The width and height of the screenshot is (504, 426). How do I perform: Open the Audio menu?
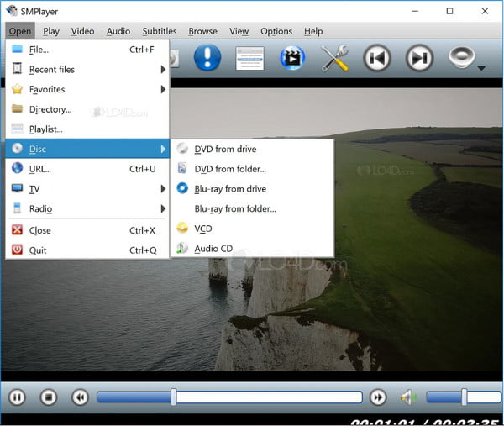(118, 31)
